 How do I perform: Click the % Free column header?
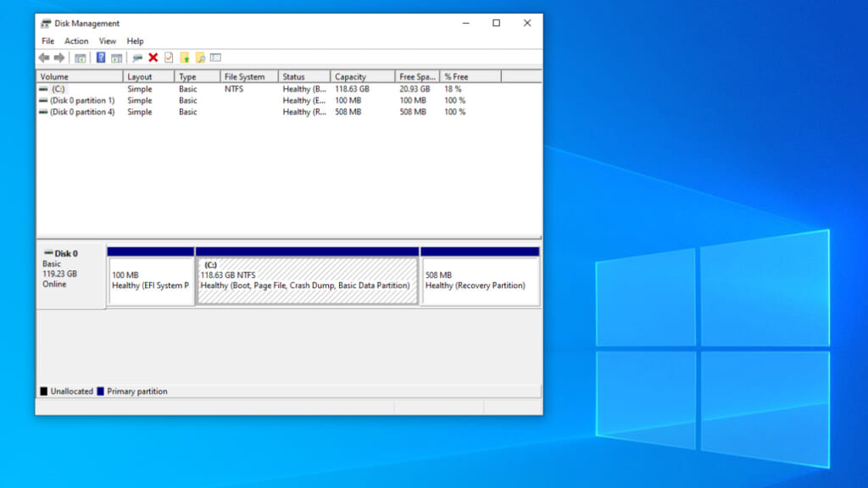470,77
